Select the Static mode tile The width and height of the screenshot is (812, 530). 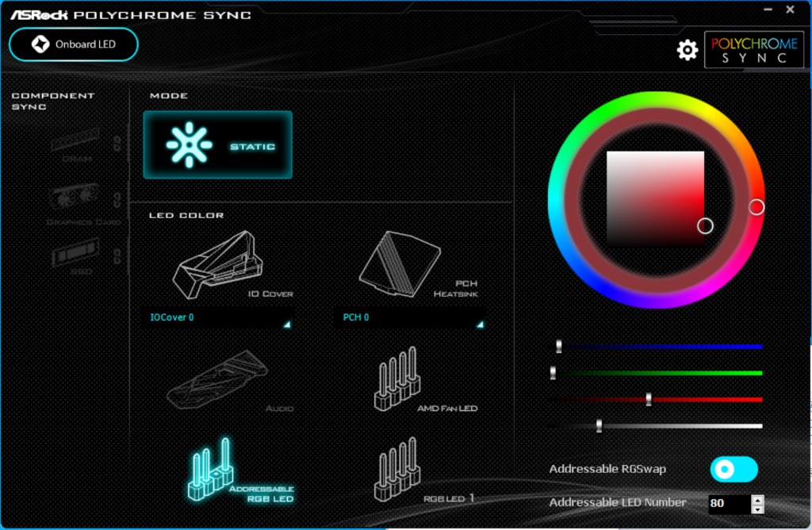pyautogui.click(x=217, y=145)
